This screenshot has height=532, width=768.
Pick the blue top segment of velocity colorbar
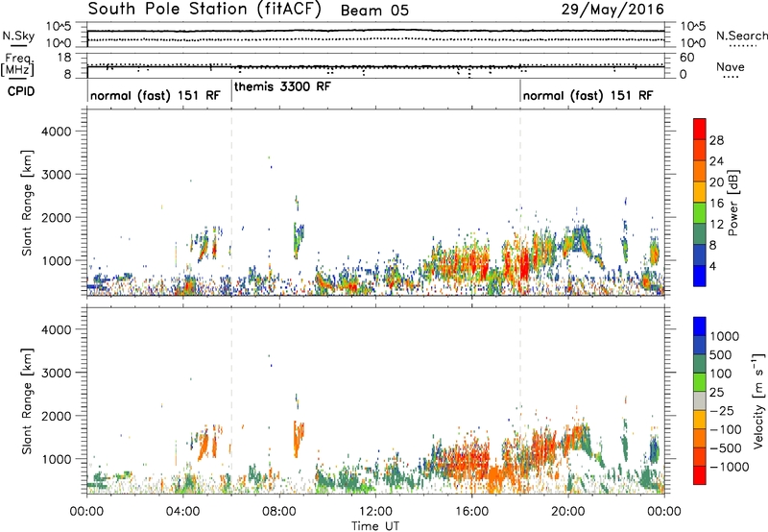tap(700, 326)
